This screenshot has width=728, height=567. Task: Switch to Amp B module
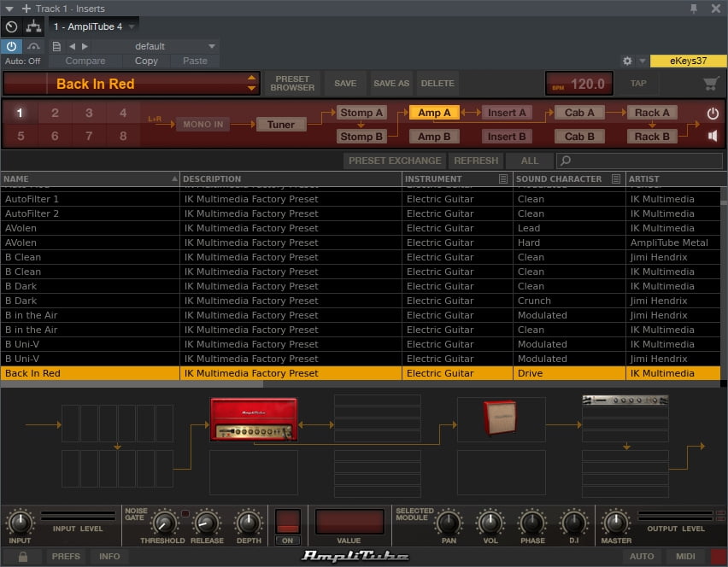pos(434,137)
